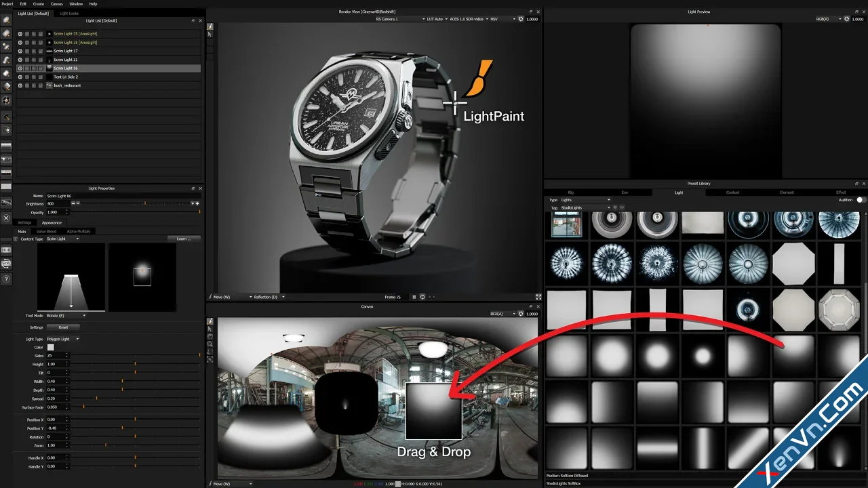The height and width of the screenshot is (488, 868).
Task: Switch to Value Blend tab
Action: click(47, 231)
